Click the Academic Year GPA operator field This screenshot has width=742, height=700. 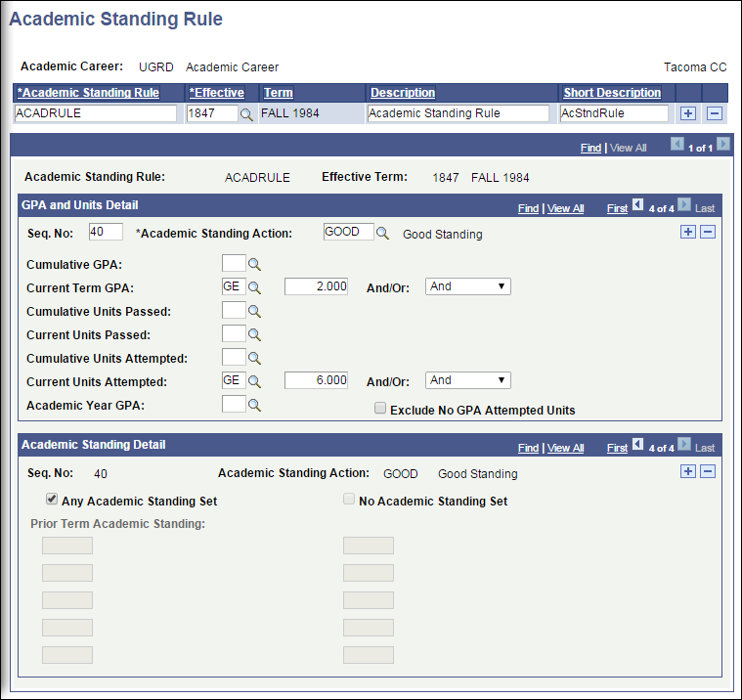click(234, 404)
